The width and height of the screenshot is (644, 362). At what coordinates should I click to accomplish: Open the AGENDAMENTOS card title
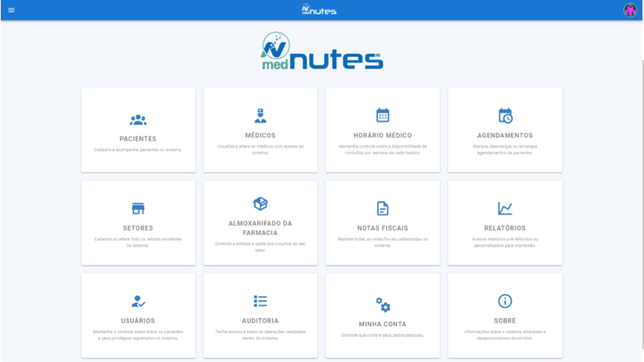point(505,135)
